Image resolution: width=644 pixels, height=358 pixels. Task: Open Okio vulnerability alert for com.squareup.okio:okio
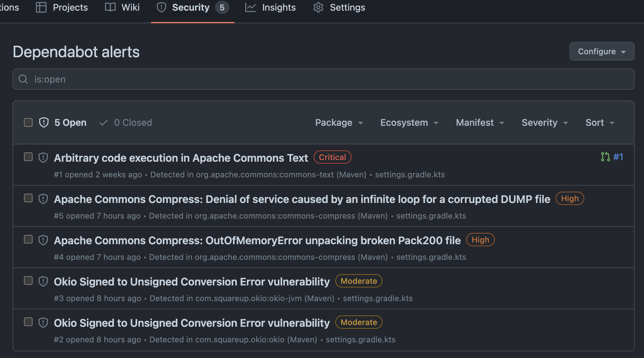[x=192, y=323]
